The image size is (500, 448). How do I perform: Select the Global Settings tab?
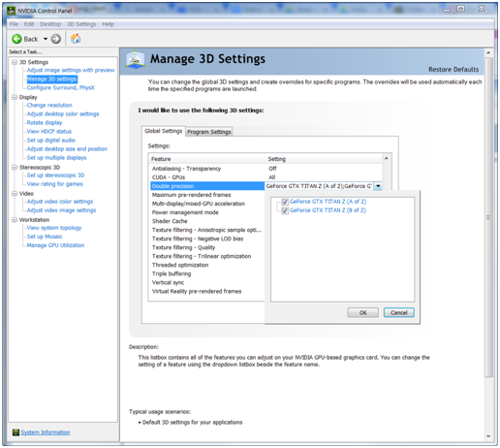click(x=164, y=131)
